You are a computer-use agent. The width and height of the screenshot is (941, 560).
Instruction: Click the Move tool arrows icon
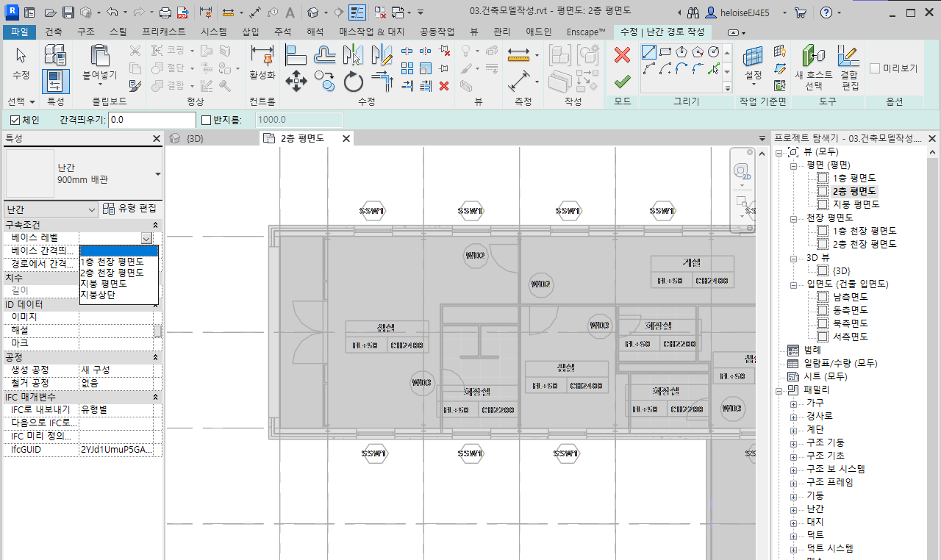point(296,81)
